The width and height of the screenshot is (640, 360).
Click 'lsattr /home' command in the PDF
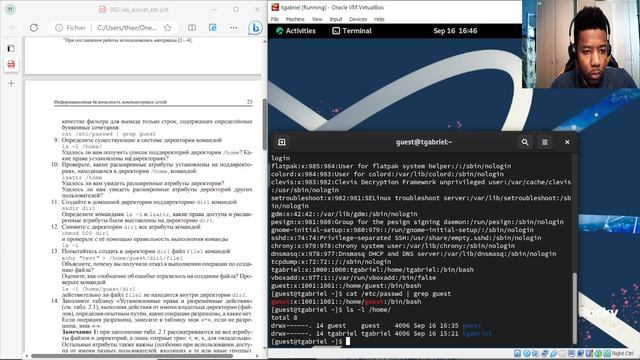pyautogui.click(x=82, y=177)
